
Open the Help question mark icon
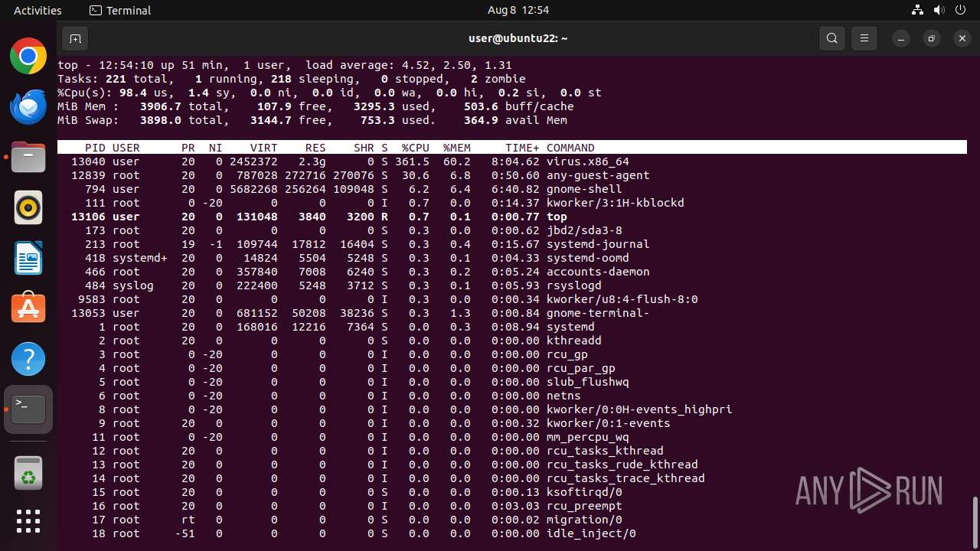click(x=28, y=359)
